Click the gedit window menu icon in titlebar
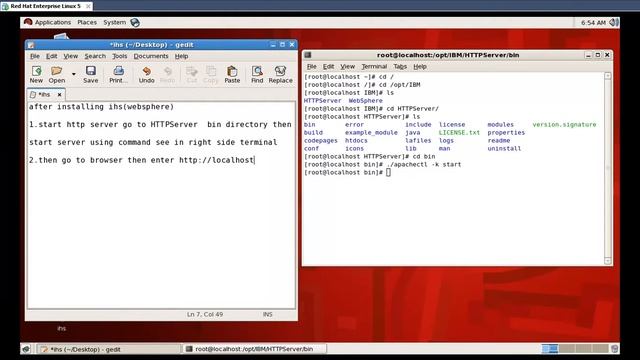 point(31,45)
